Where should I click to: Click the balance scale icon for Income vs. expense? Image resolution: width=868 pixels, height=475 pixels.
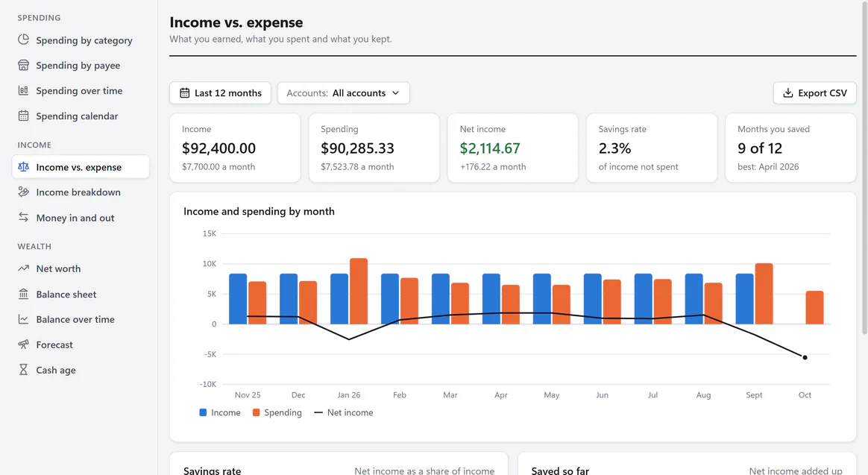point(23,166)
